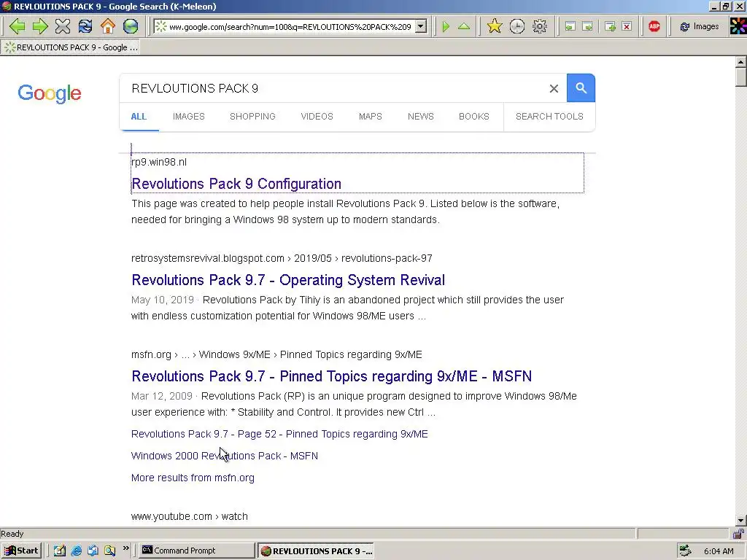Open preferences with the gear icon
Screen dimensions: 747x560
coord(539,26)
